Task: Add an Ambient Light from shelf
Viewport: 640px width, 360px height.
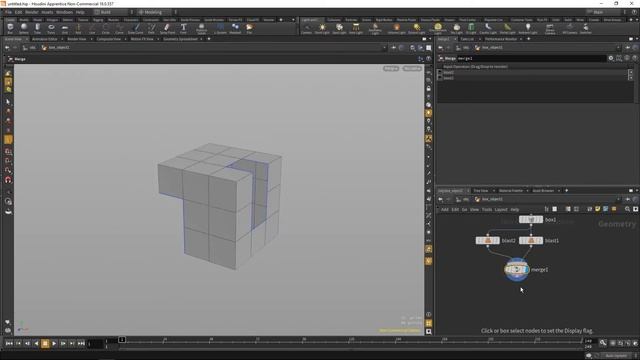Action: [528, 29]
